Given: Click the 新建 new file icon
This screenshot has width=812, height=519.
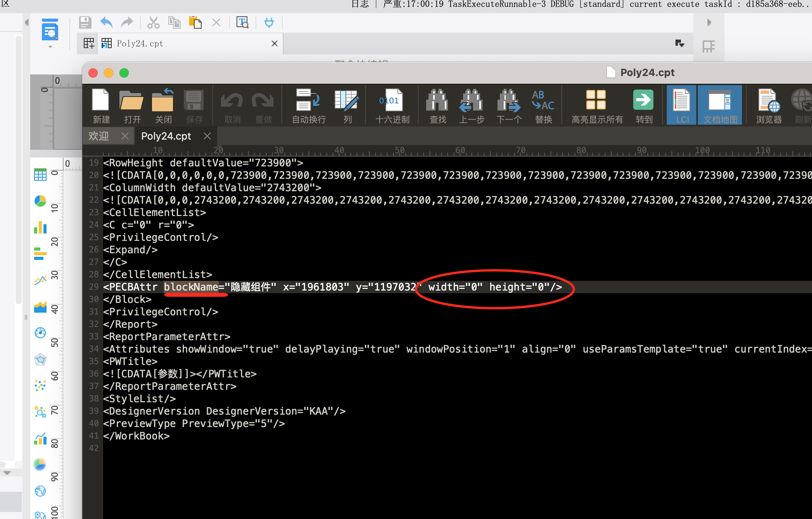Looking at the screenshot, I should point(101,106).
